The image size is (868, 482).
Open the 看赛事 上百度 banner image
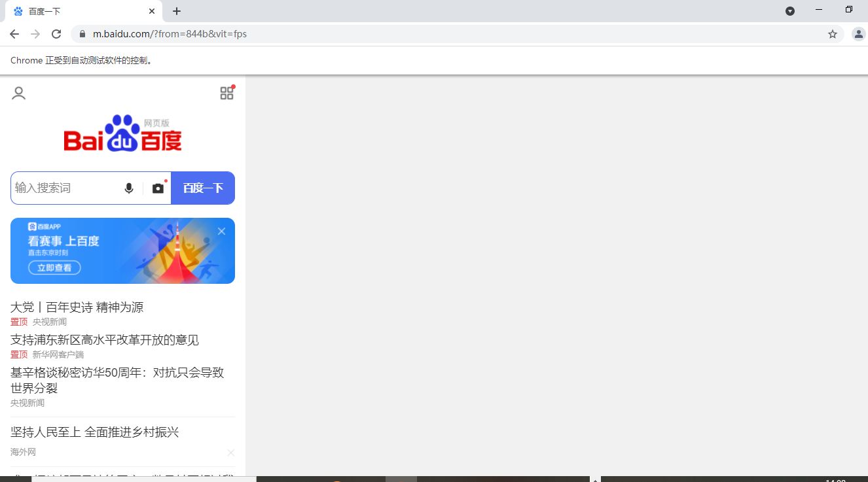122,250
